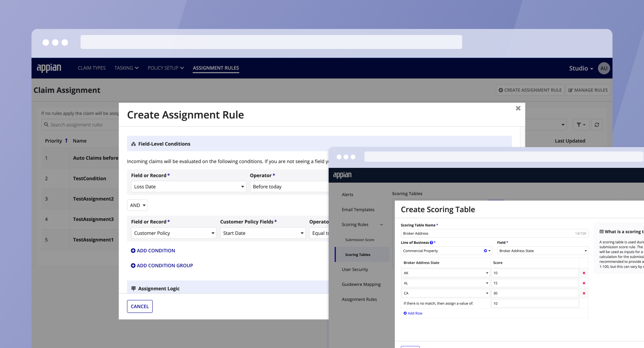Image resolution: width=644 pixels, height=348 pixels.
Task: Open the Tasking menu
Action: pos(126,68)
